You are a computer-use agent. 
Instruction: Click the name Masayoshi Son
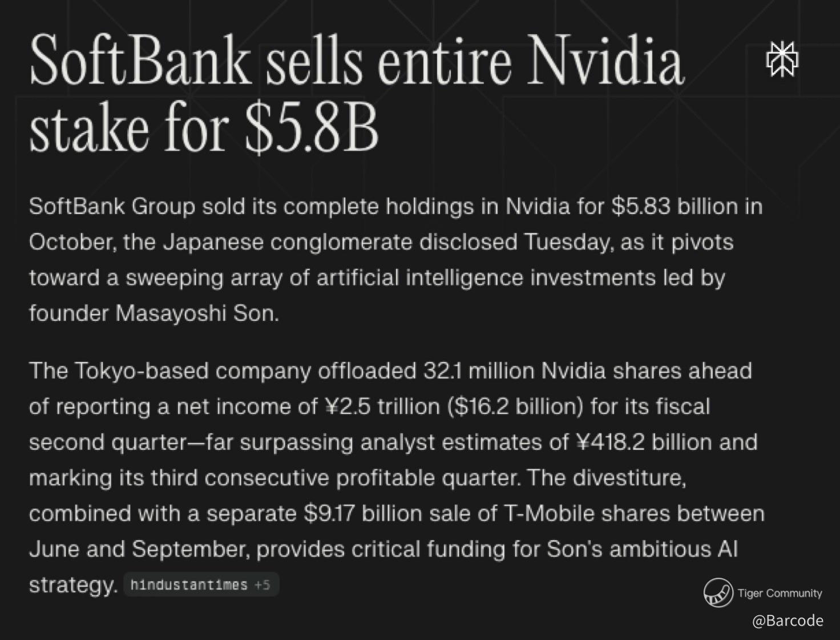tap(197, 313)
